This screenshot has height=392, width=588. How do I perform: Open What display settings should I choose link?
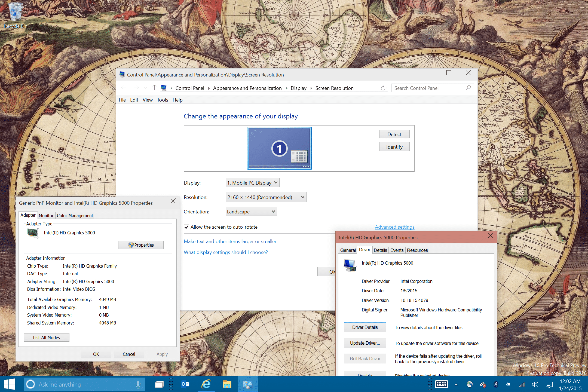click(226, 252)
